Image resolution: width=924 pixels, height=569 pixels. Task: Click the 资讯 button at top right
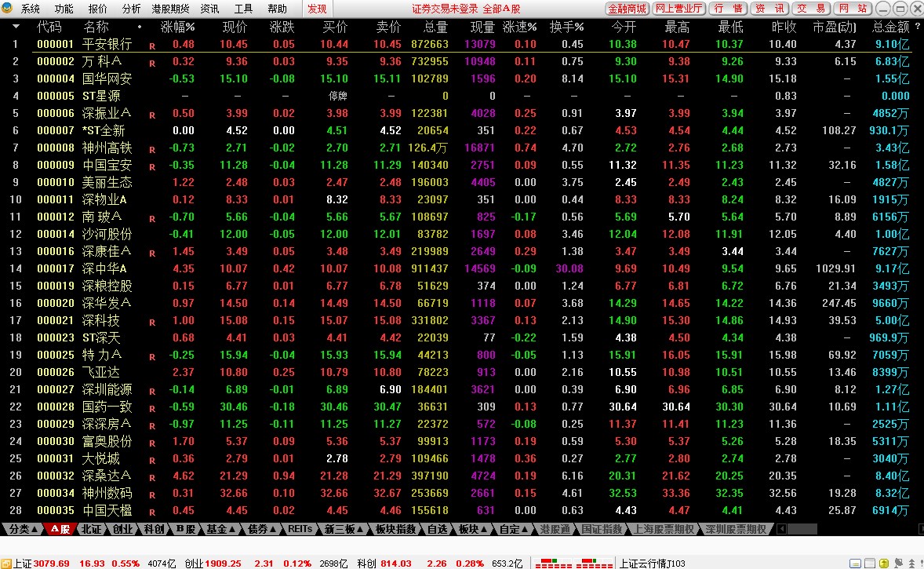pyautogui.click(x=770, y=9)
